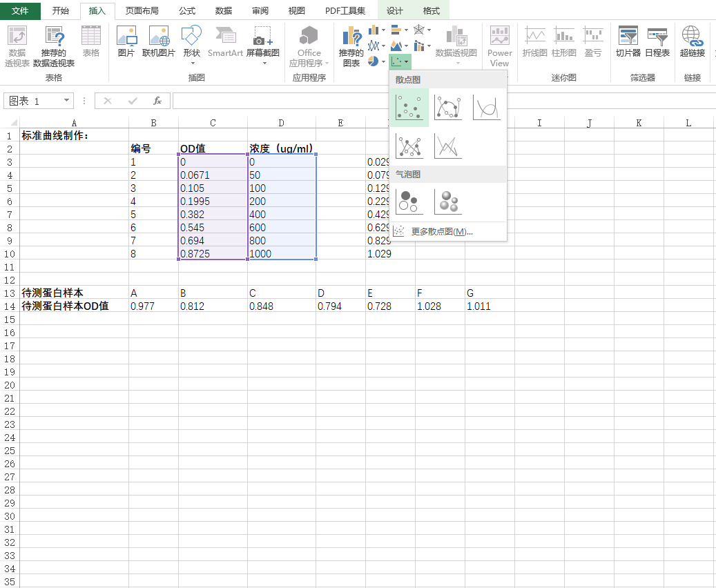
Task: Pick scatter with smooth lines, no markers
Action: tap(487, 108)
